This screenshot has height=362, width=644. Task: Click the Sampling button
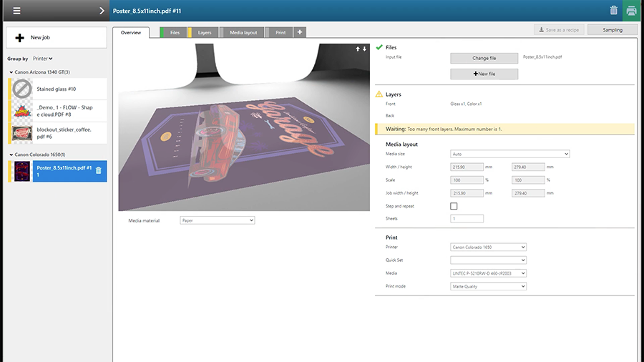pyautogui.click(x=612, y=30)
